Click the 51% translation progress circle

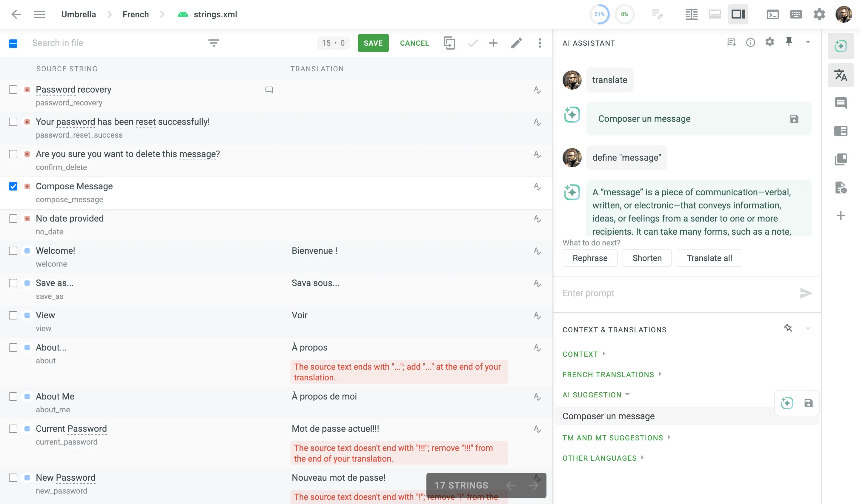pyautogui.click(x=599, y=14)
